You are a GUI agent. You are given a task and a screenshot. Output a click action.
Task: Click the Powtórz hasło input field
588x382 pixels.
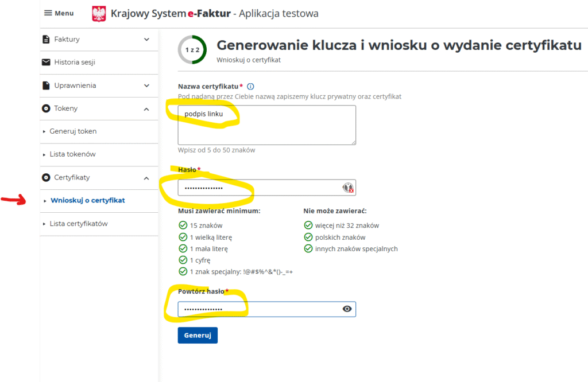258,309
